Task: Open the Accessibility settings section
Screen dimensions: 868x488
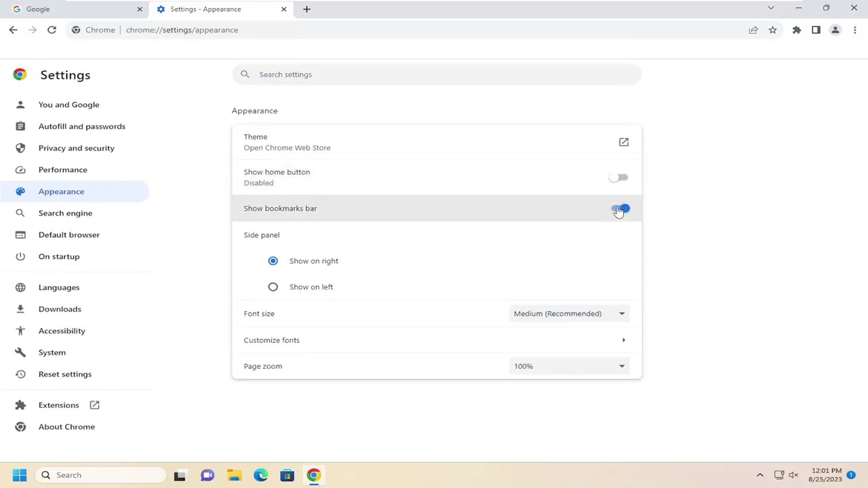Action: pos(62,331)
